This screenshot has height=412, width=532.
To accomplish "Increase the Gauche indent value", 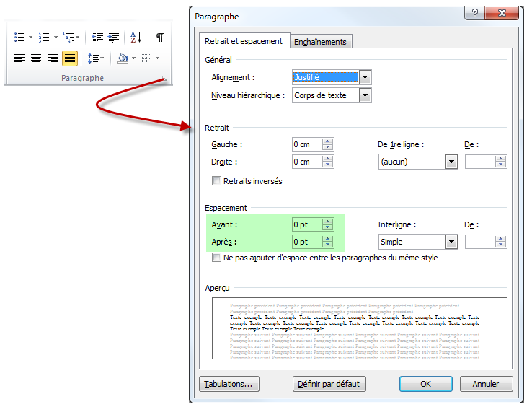I will (327, 141).
